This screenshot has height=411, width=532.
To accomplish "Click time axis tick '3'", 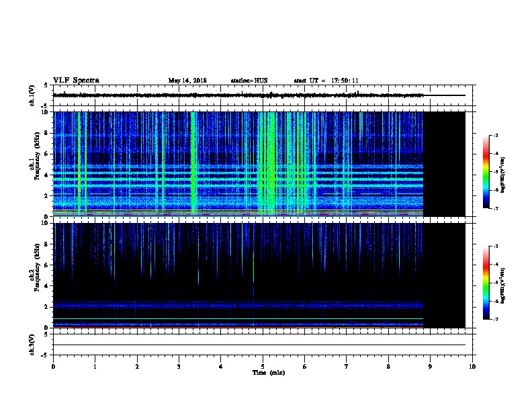I will (179, 367).
